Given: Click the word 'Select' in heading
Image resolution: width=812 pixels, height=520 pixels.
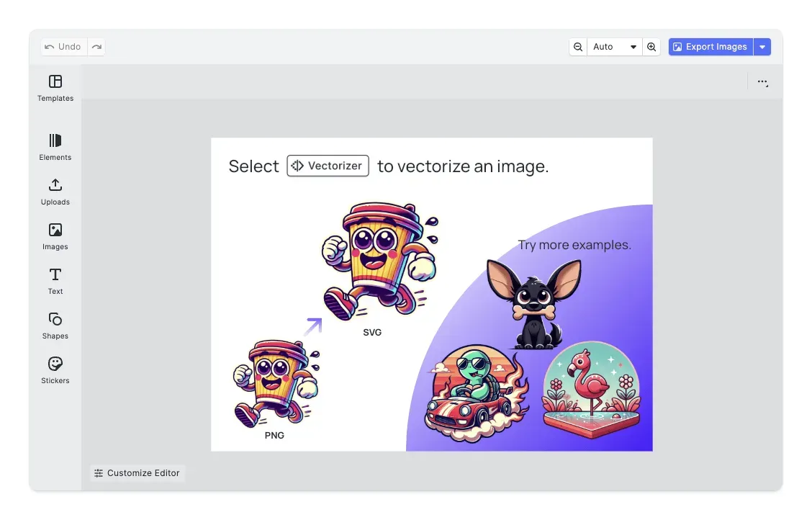Looking at the screenshot, I should pyautogui.click(x=253, y=166).
